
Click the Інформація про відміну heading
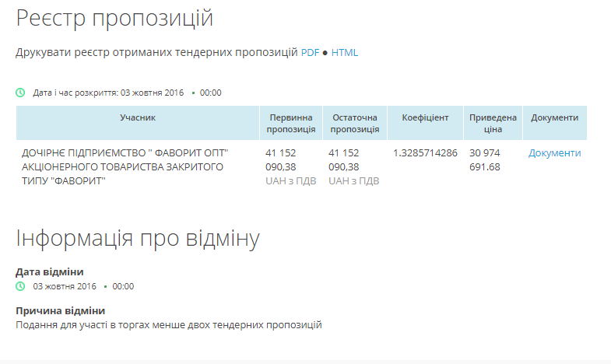coord(137,238)
